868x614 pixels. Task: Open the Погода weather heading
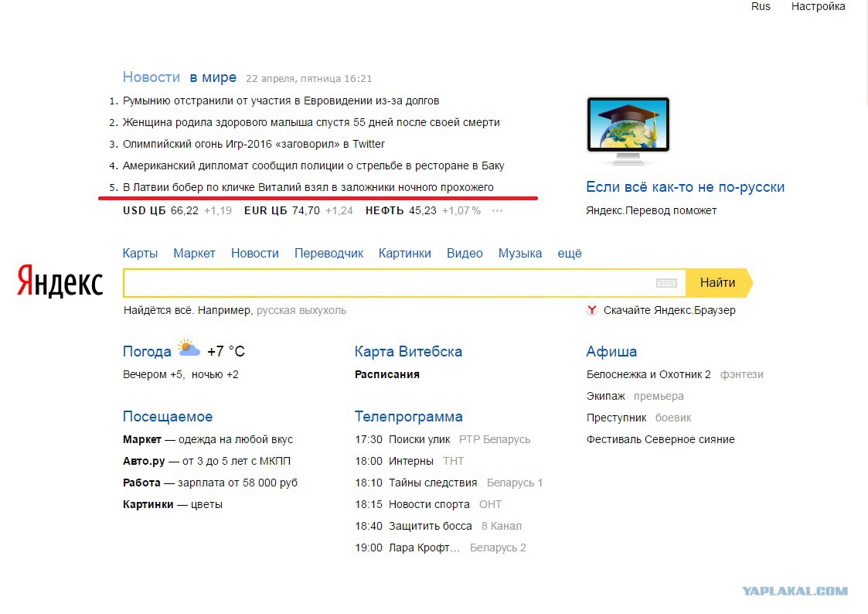(x=147, y=352)
